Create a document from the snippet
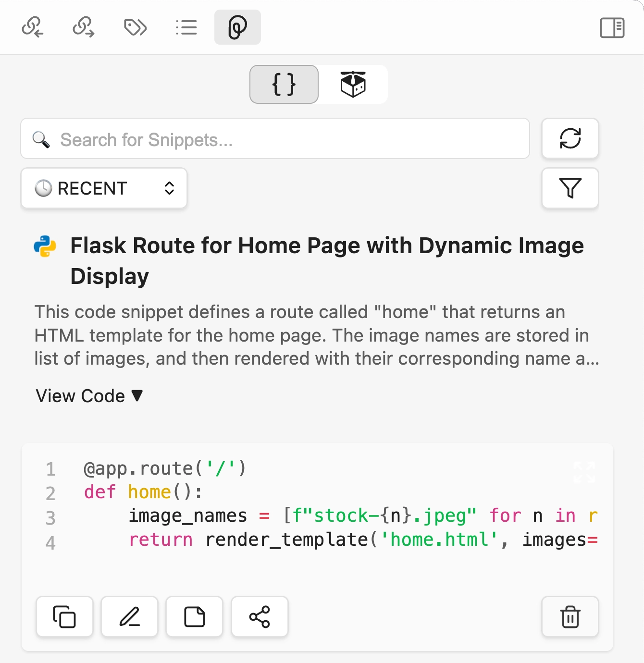The height and width of the screenshot is (663, 644). [x=194, y=617]
